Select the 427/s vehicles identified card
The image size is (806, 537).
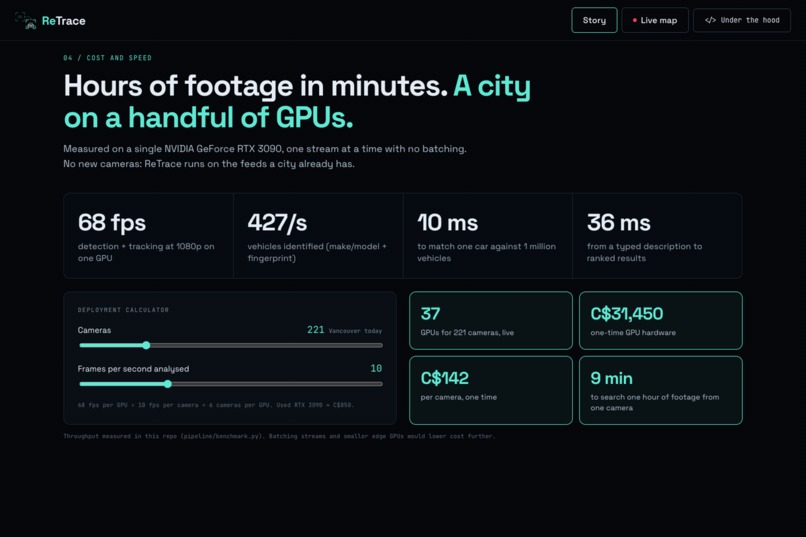coord(318,236)
